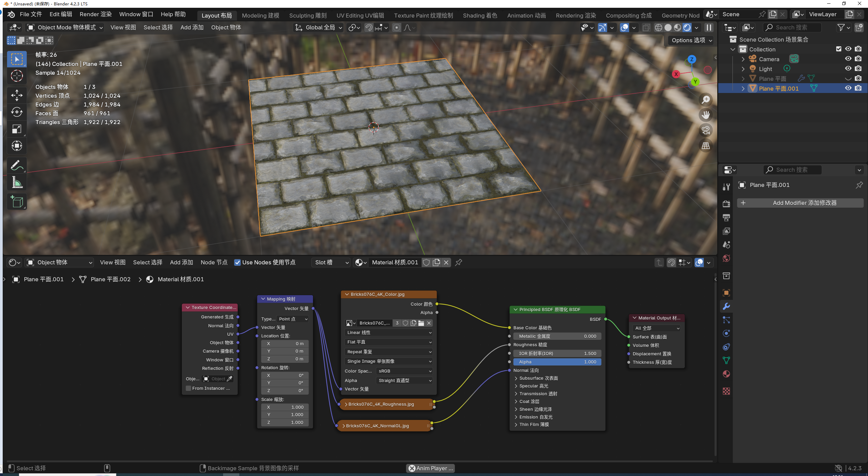
Task: Click the Z axis gizmo circle
Action: coord(692,59)
